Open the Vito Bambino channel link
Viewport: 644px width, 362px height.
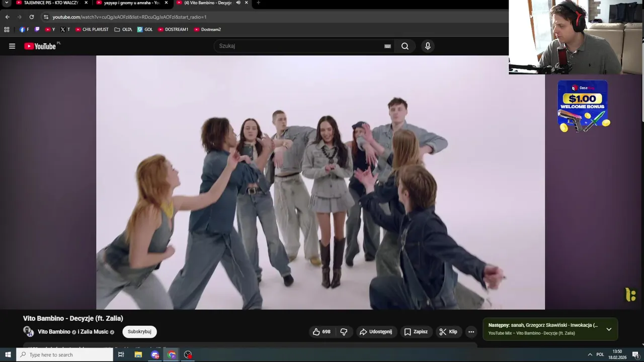pos(54,332)
